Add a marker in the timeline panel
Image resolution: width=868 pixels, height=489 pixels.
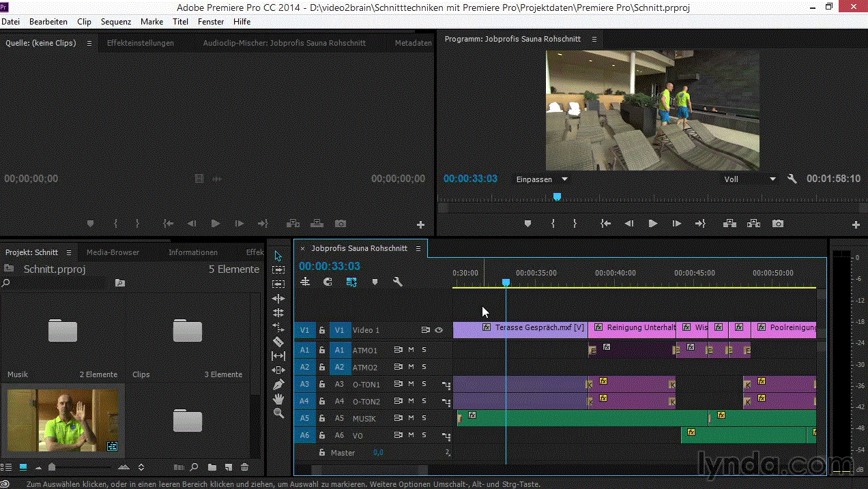point(375,282)
